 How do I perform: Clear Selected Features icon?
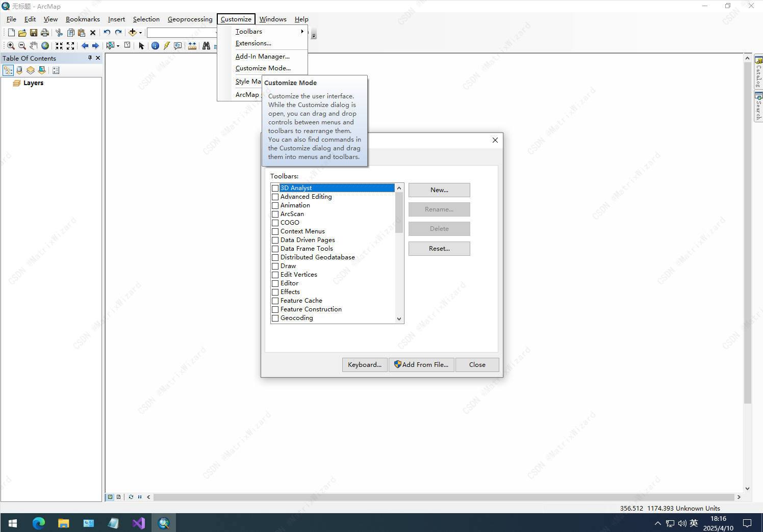tap(128, 45)
